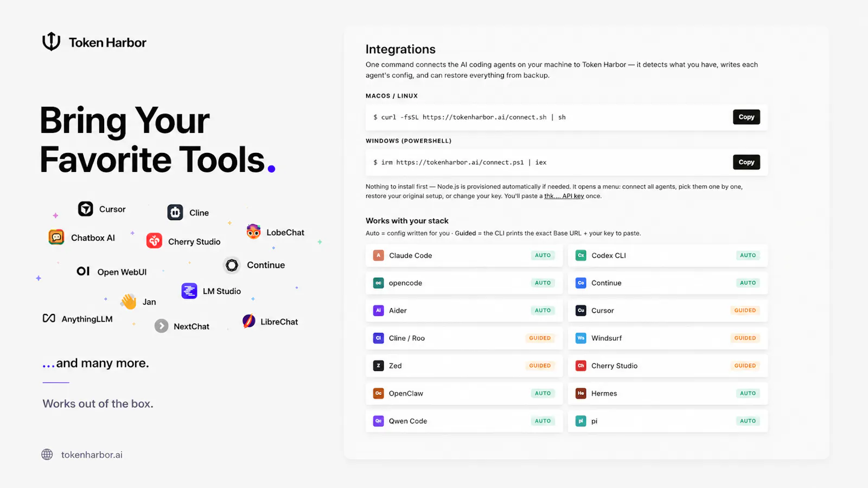Viewport: 868px width, 488px height.
Task: Click the NextChat arrow icon
Action: pos(161,326)
